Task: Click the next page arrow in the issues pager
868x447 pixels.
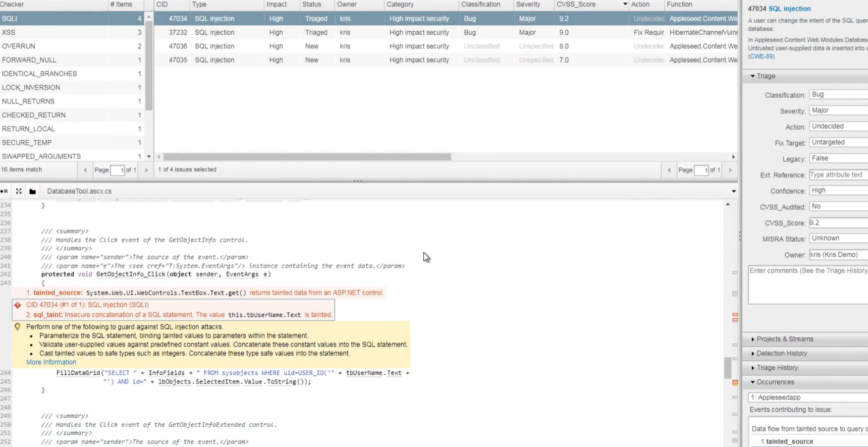Action: tap(730, 169)
